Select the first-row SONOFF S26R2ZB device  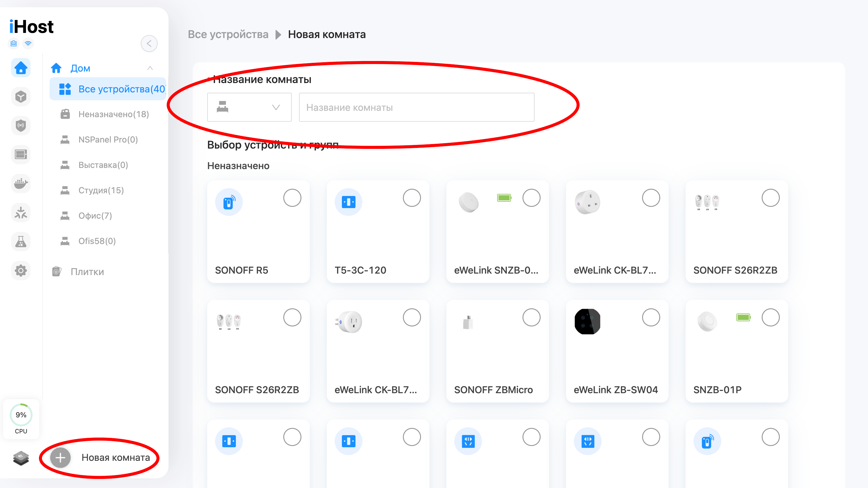pyautogui.click(x=771, y=198)
